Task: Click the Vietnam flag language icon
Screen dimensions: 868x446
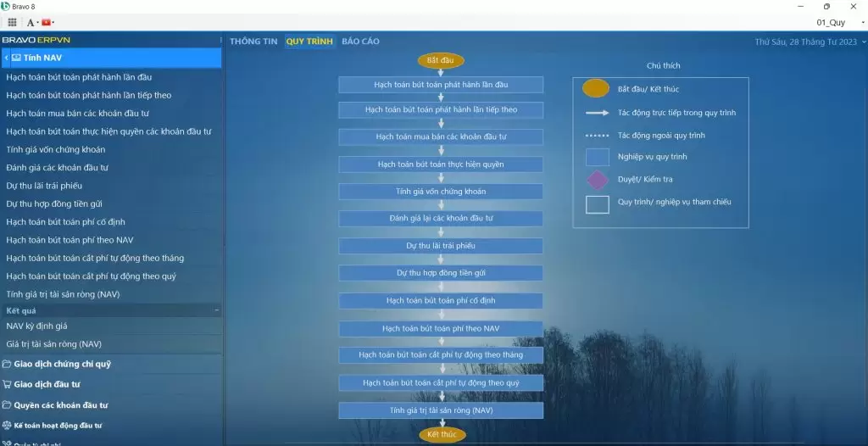Action: pos(47,22)
